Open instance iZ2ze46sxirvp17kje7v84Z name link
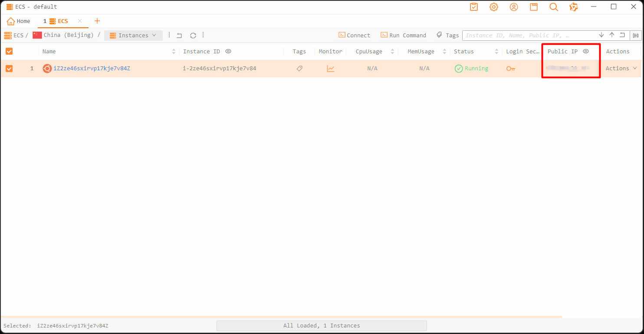The height and width of the screenshot is (334, 644). (92, 69)
